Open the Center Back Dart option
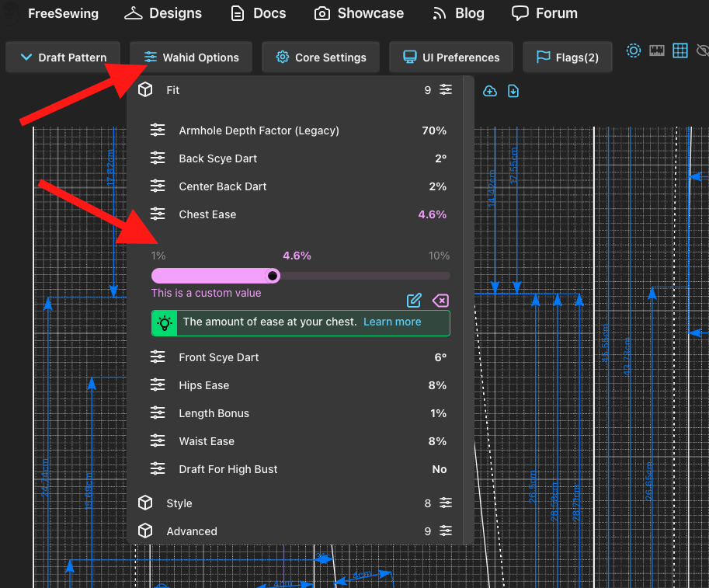 298,186
